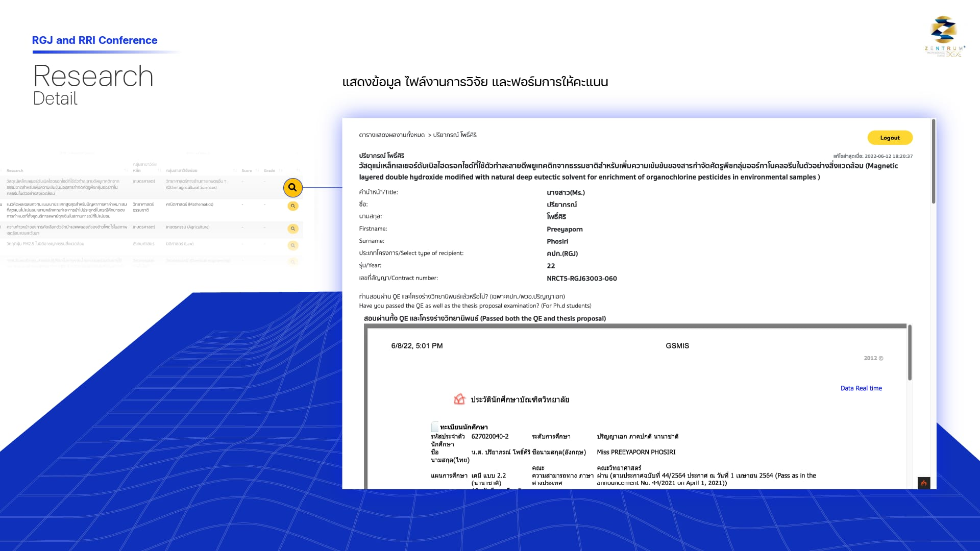980x551 pixels.
Task: Go back via the first breadcrumb link
Action: tap(391, 135)
